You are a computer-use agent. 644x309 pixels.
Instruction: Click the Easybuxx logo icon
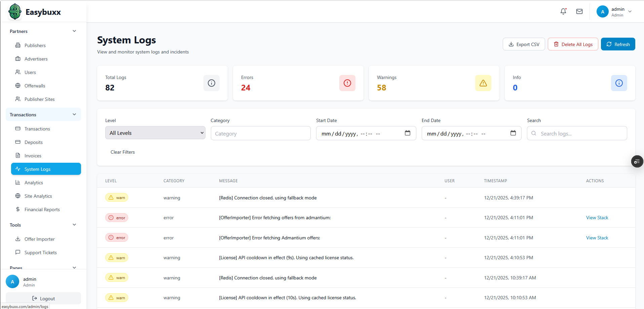pyautogui.click(x=15, y=12)
